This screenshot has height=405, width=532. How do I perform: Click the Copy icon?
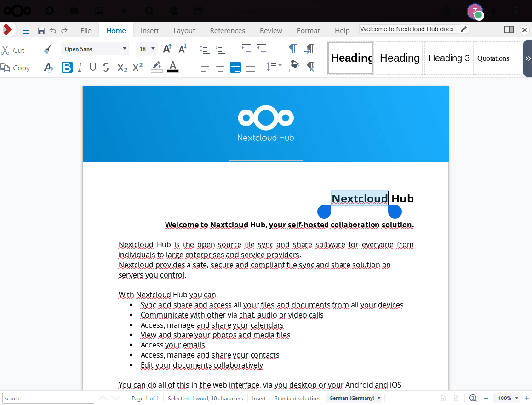click(x=5, y=68)
